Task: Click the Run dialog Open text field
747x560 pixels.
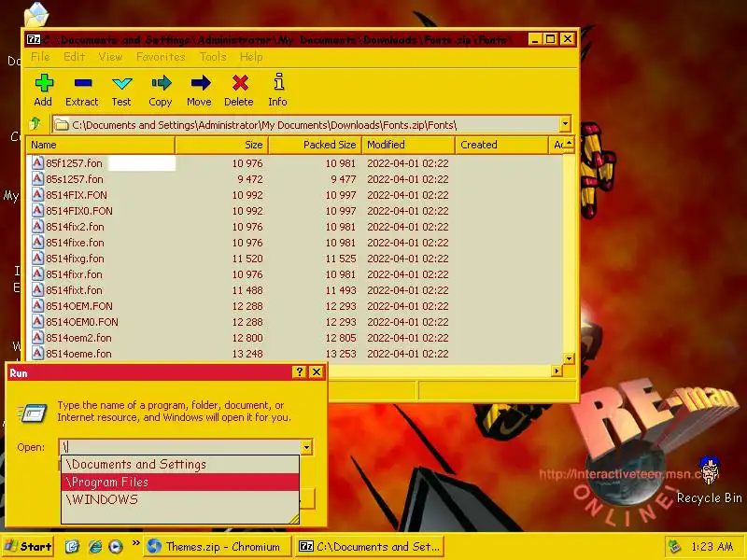Action: pyautogui.click(x=180, y=447)
